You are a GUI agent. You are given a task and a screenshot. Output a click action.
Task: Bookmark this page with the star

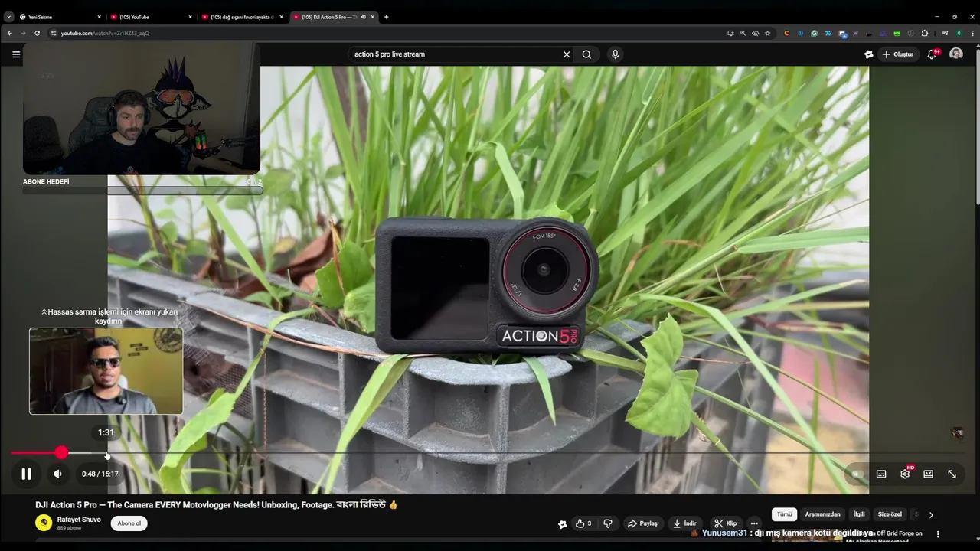tap(768, 33)
